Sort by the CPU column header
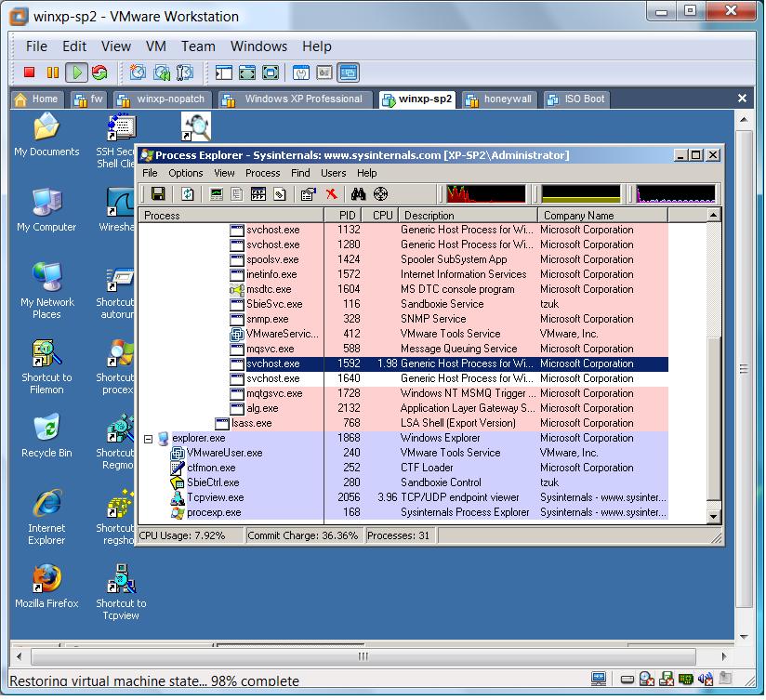Screen dimensions: 766x700 (x=380, y=216)
